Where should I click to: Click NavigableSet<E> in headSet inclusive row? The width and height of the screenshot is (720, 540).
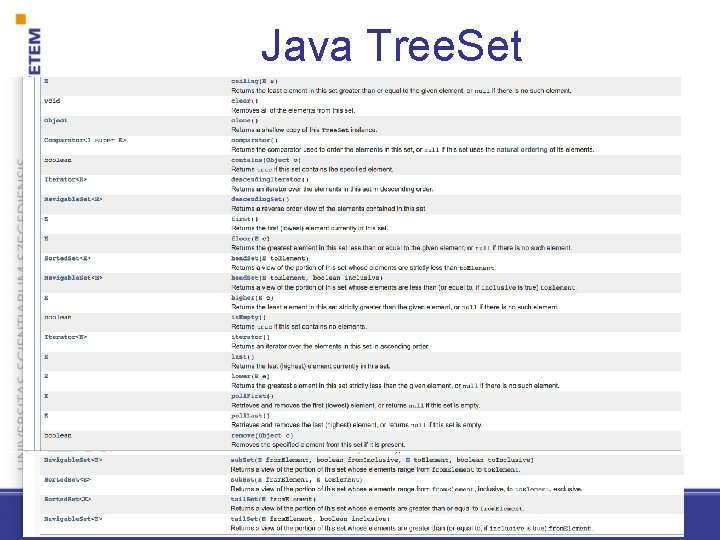pyautogui.click(x=73, y=278)
